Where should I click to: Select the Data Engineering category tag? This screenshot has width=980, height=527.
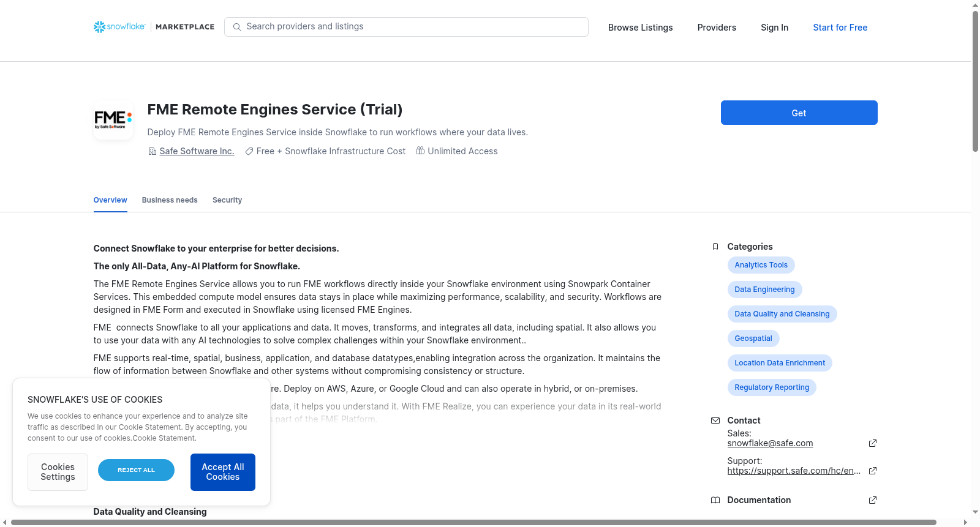coord(764,290)
